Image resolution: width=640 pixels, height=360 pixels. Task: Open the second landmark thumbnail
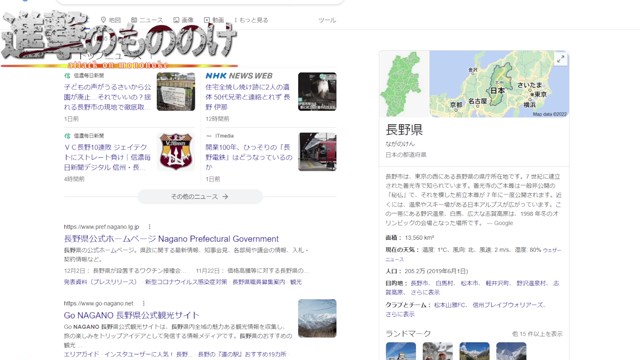[438, 351]
